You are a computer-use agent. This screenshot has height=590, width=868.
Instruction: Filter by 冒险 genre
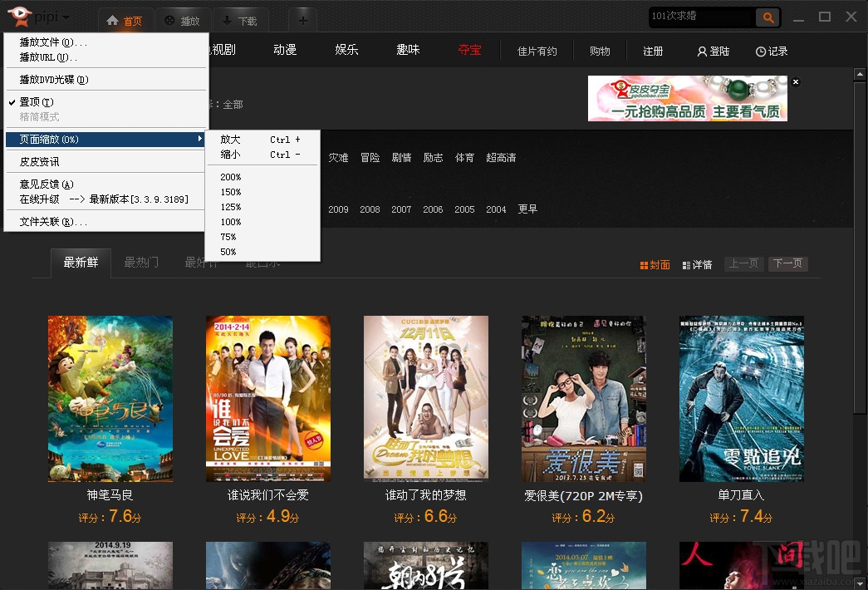[370, 158]
